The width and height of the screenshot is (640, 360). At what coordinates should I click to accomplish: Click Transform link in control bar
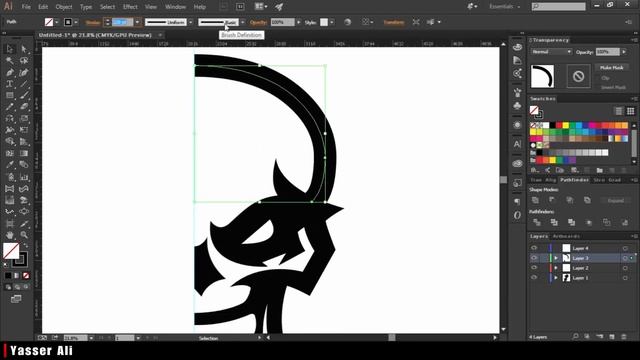393,22
